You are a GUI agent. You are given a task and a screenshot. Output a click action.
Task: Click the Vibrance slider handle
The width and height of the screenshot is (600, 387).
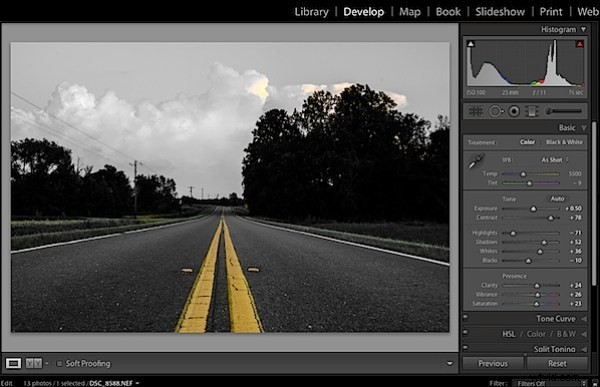coord(538,295)
